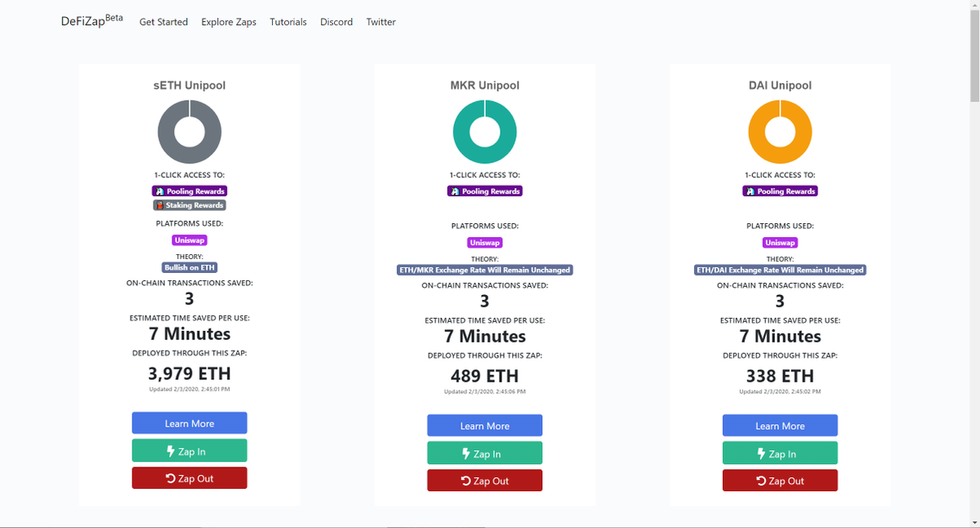This screenshot has width=980, height=528.
Task: Click the ETH/MKR Exchange Rate theory tag
Action: (x=485, y=270)
